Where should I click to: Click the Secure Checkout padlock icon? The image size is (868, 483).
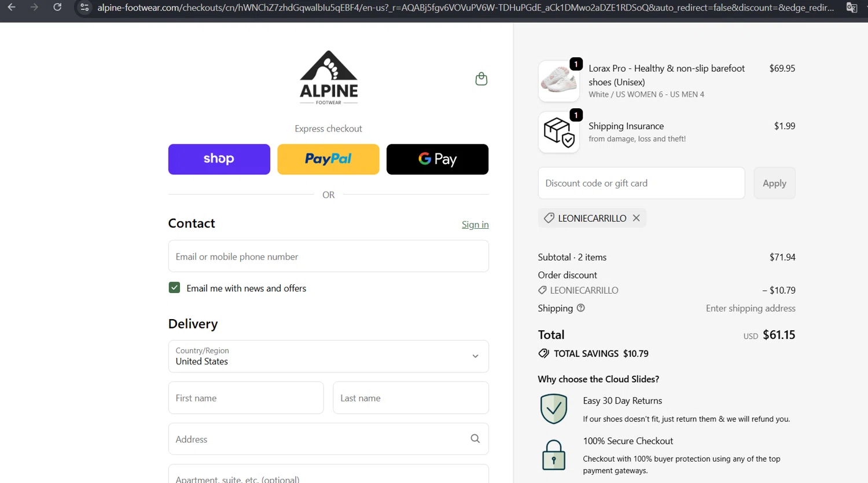pyautogui.click(x=554, y=455)
